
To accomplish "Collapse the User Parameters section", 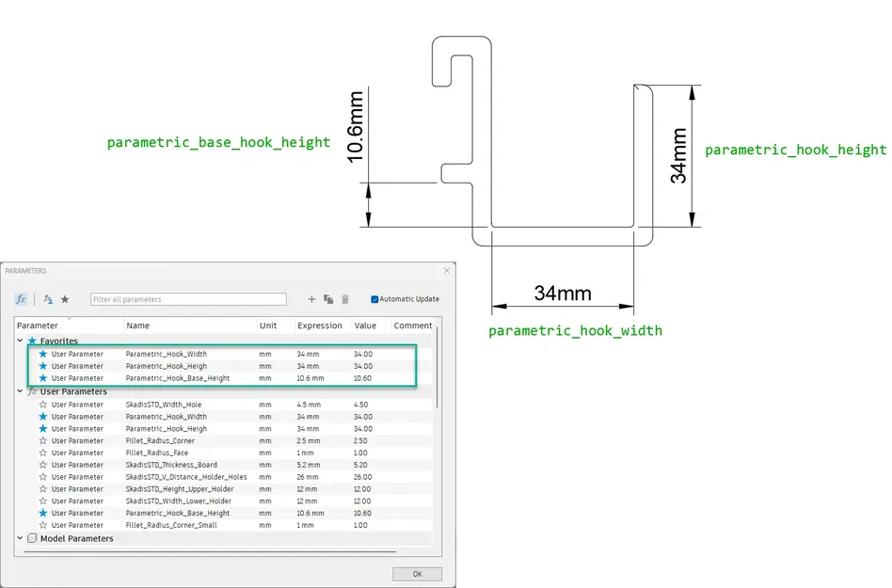I will (19, 390).
